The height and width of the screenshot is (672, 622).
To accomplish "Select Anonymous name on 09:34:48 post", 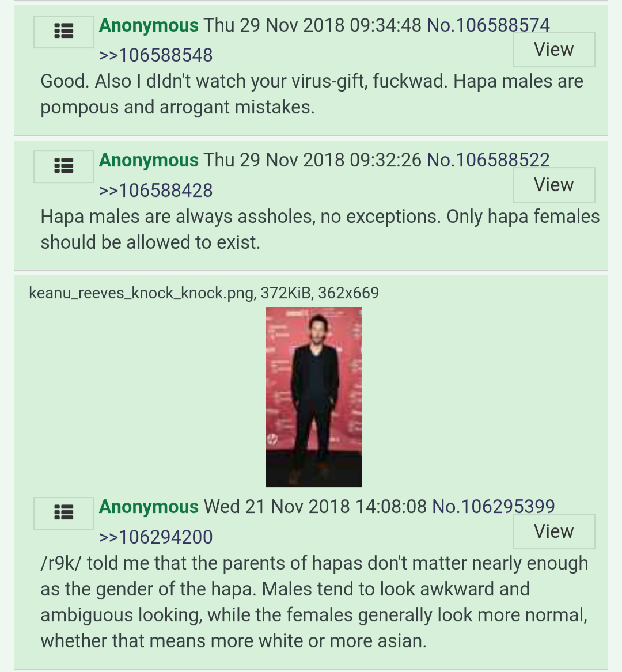I will [x=149, y=25].
